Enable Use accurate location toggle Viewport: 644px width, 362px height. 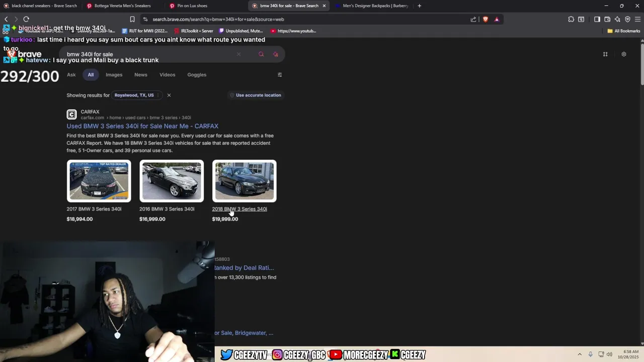(256, 95)
